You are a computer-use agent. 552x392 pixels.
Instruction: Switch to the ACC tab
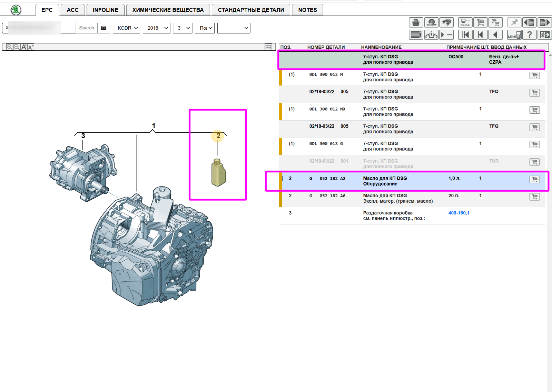(72, 10)
